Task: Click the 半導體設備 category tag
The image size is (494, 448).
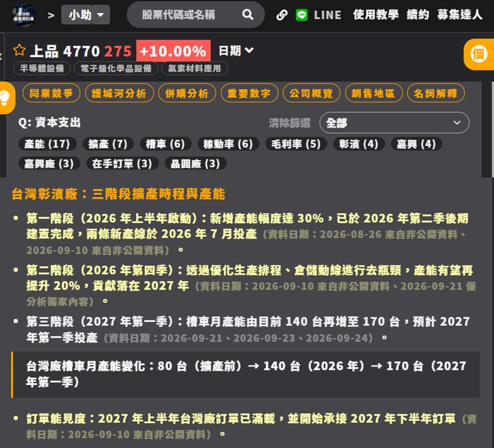Action: coord(42,69)
